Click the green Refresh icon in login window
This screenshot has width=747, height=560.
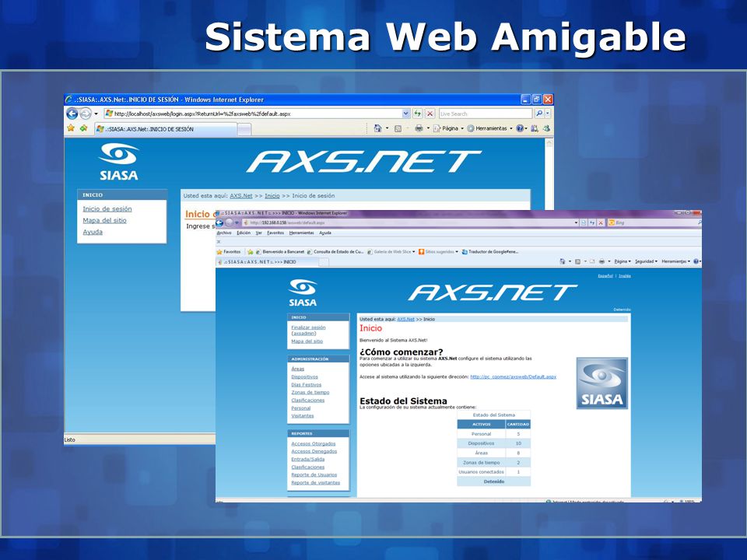(x=417, y=114)
